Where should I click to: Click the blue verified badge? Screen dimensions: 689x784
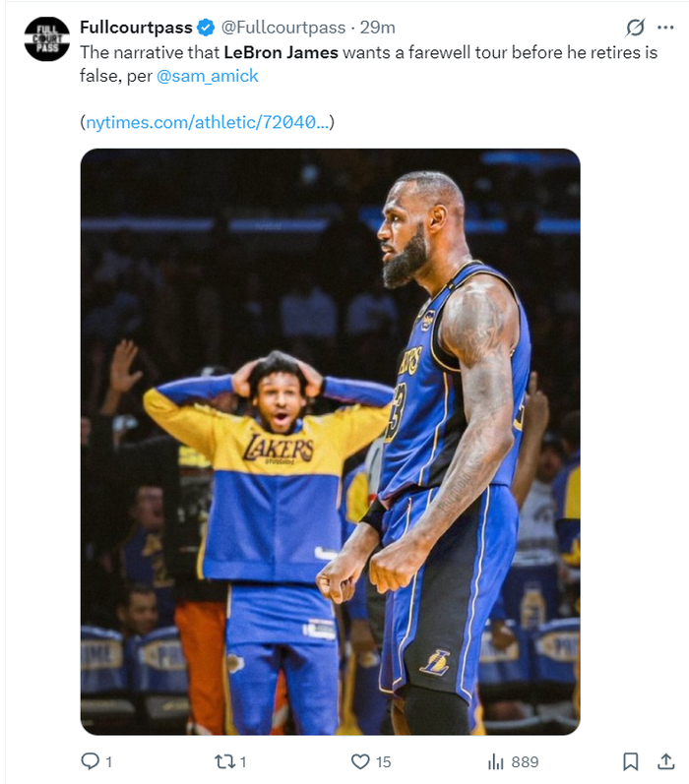click(x=206, y=27)
